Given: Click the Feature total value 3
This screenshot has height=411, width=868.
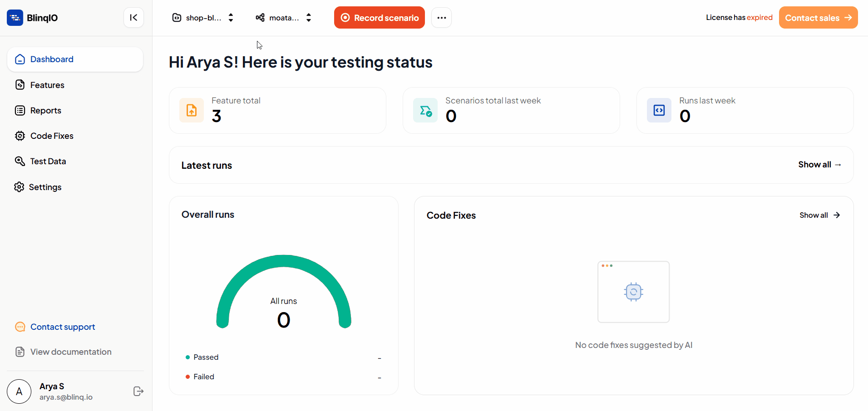Looking at the screenshot, I should point(217,116).
